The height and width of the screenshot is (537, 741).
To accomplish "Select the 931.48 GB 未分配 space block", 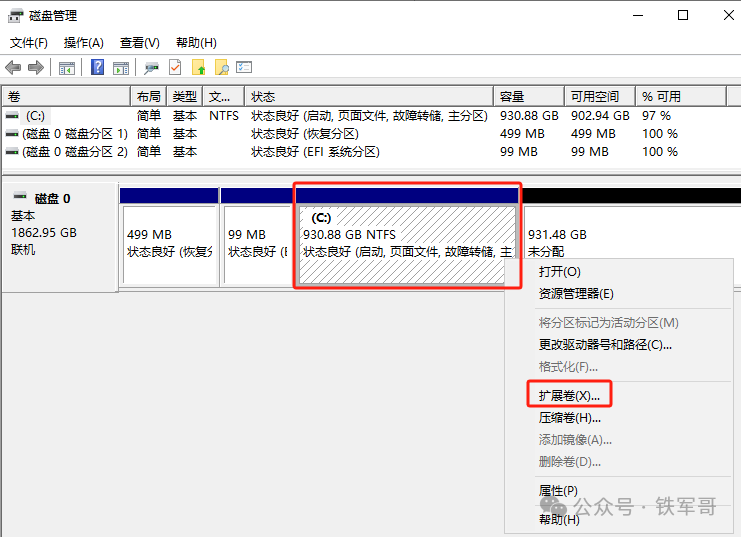I will [632, 236].
